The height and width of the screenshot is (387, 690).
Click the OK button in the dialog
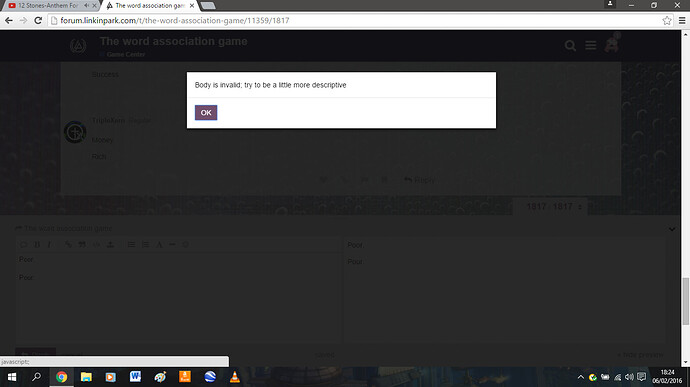pos(206,113)
